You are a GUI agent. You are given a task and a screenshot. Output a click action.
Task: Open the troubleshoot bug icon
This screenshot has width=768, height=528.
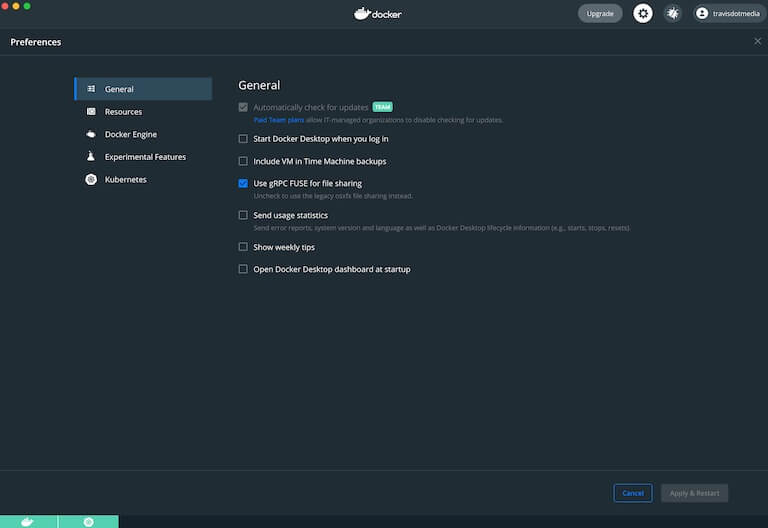(x=673, y=13)
